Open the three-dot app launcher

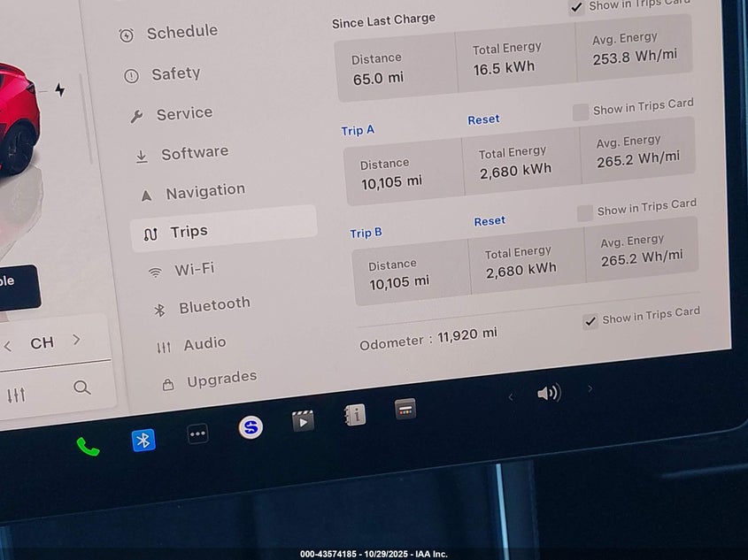tap(197, 433)
